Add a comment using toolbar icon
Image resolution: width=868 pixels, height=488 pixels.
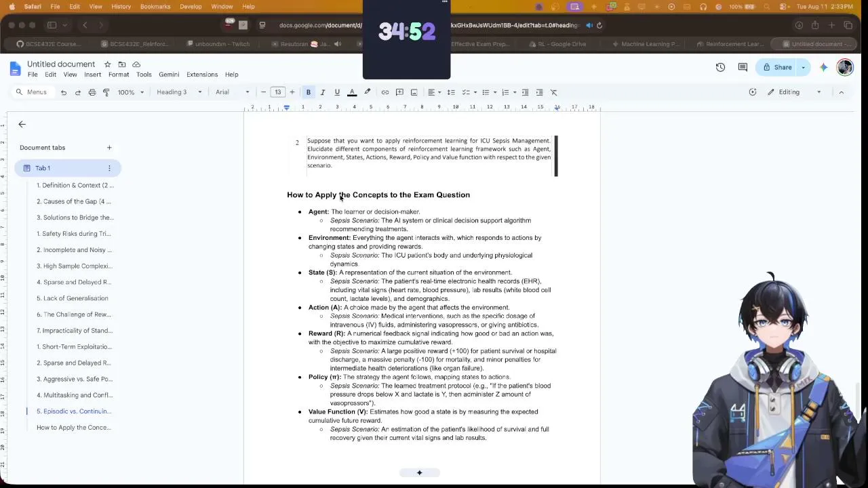[399, 92]
